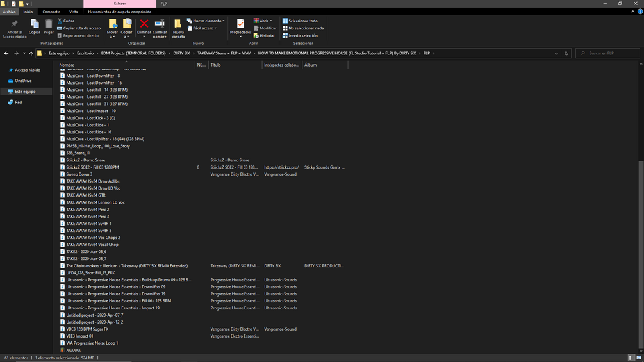
Task: Collapse the ribbon with the chevron
Action: coord(632,12)
